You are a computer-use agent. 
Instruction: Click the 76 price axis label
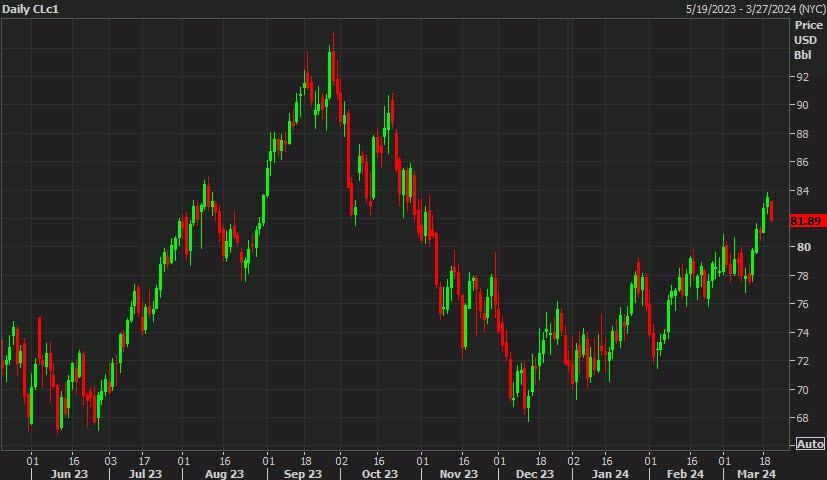pyautogui.click(x=802, y=304)
